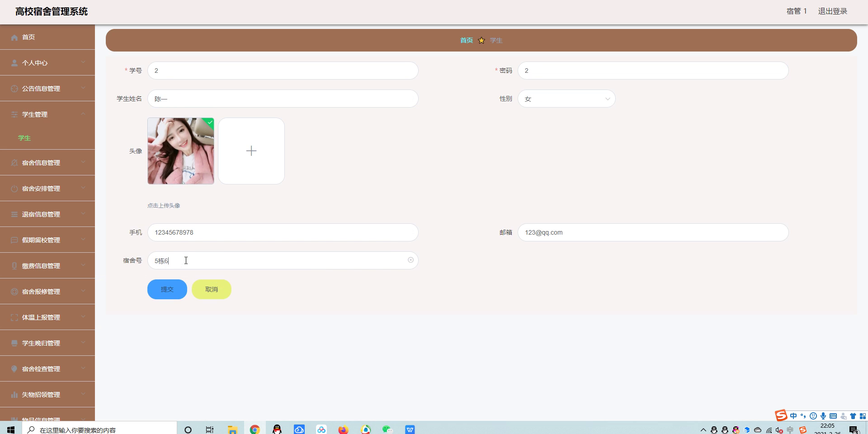
Task: Click the person icon beside 个人中心
Action: pyautogui.click(x=14, y=63)
